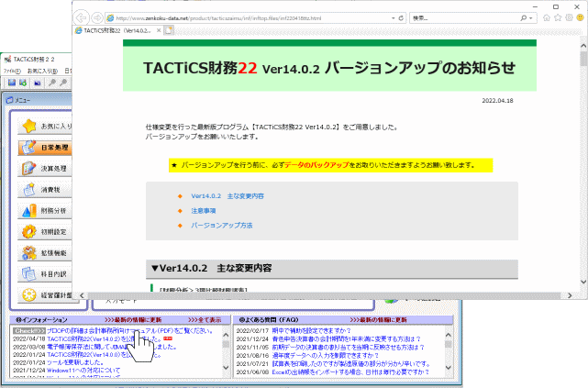Click the browser address URL field
This screenshot has height=388, width=588.
[248, 18]
